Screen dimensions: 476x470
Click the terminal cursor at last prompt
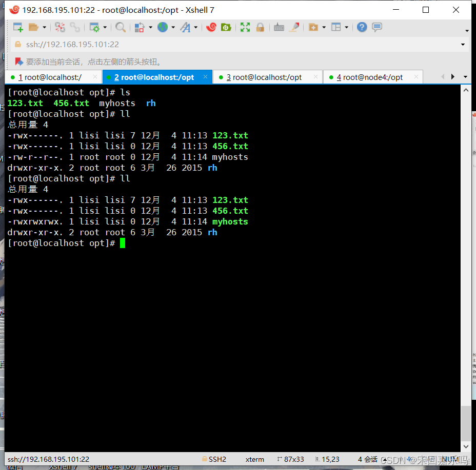[123, 243]
